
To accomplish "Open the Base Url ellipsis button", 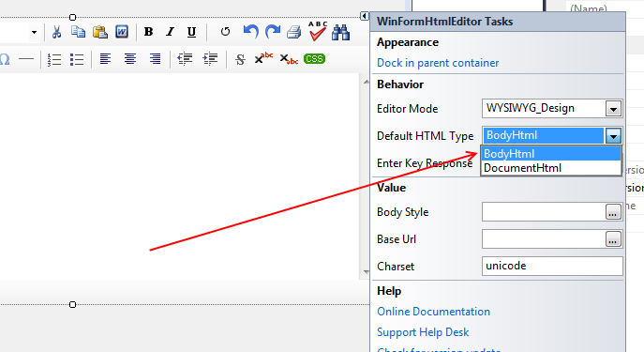I will point(613,239).
